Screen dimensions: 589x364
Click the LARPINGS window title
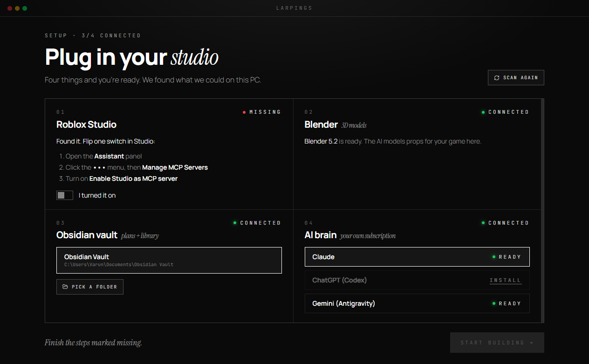[x=294, y=8]
